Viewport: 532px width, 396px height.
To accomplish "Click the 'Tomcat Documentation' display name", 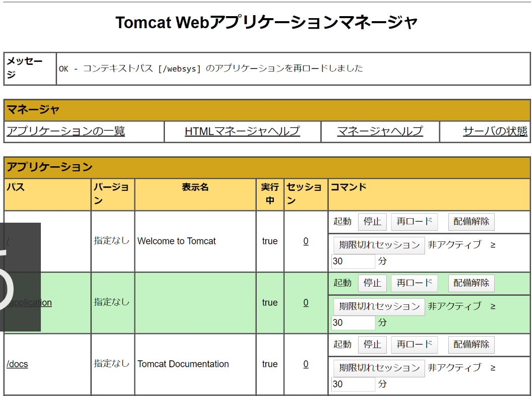I will (x=183, y=364).
